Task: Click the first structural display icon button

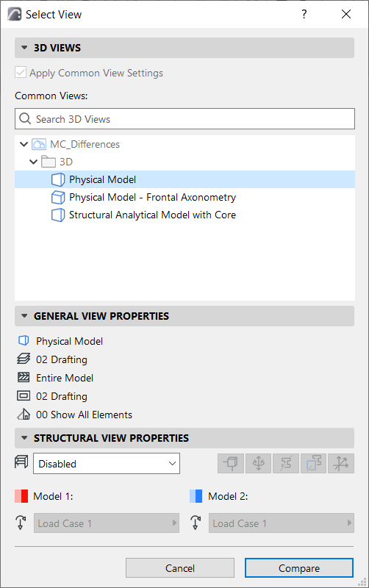Action: (x=231, y=464)
